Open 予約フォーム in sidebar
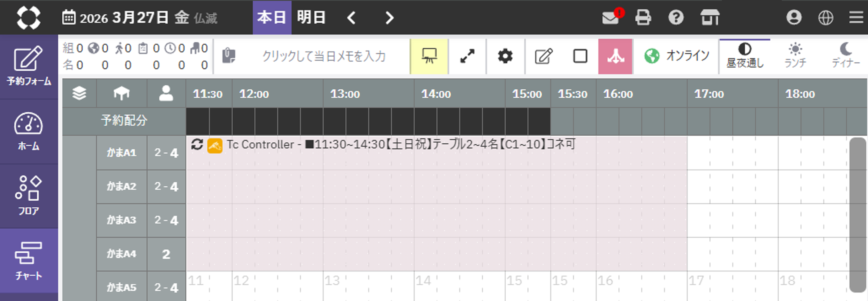Screen dimensions: 868x301 point(29,67)
